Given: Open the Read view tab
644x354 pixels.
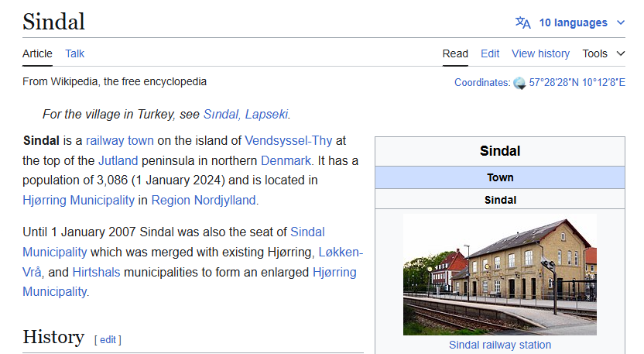Looking at the screenshot, I should point(455,53).
